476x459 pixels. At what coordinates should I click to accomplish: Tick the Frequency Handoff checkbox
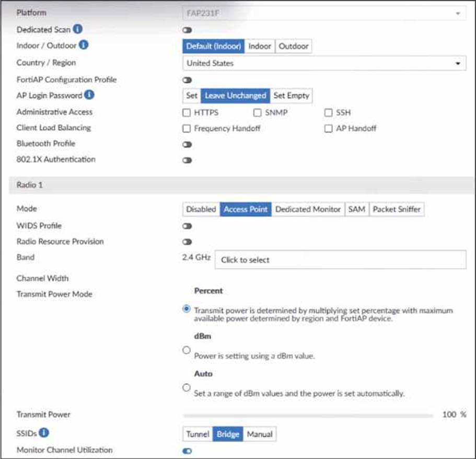(187, 128)
